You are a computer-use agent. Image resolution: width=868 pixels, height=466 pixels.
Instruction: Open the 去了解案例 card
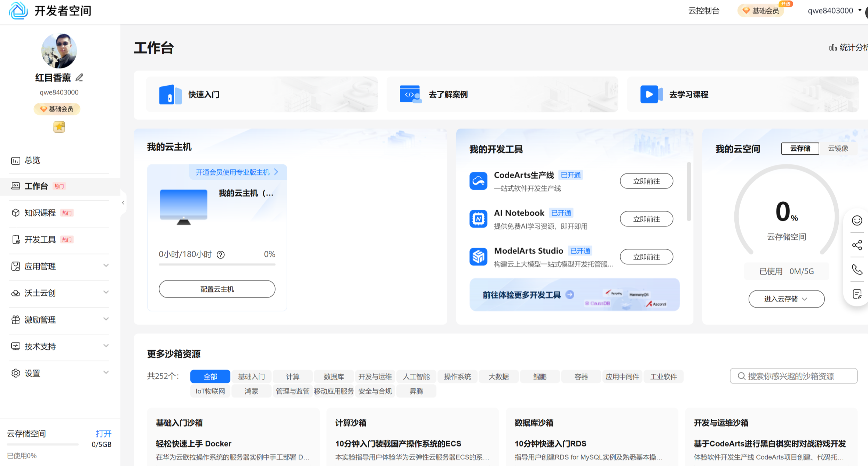(502, 94)
